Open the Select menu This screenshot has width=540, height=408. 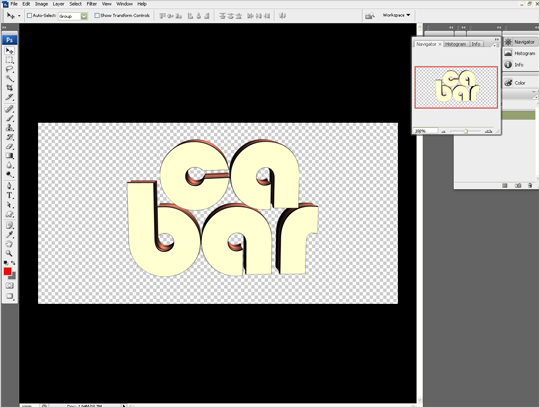coord(75,4)
